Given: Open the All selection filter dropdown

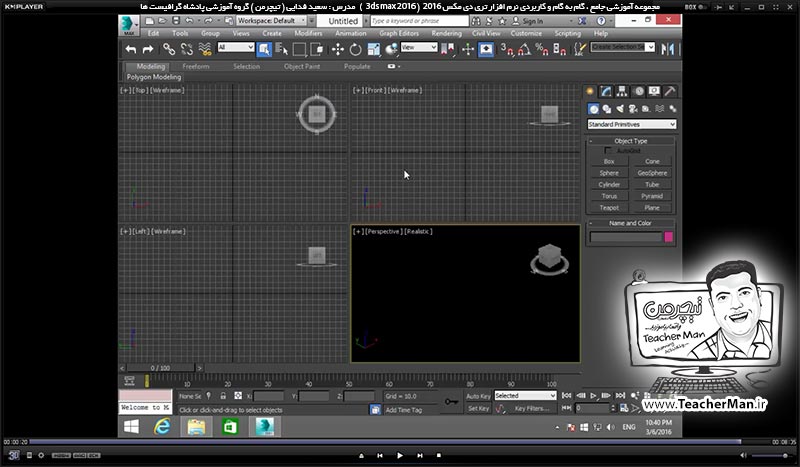Looking at the screenshot, I should [236, 47].
